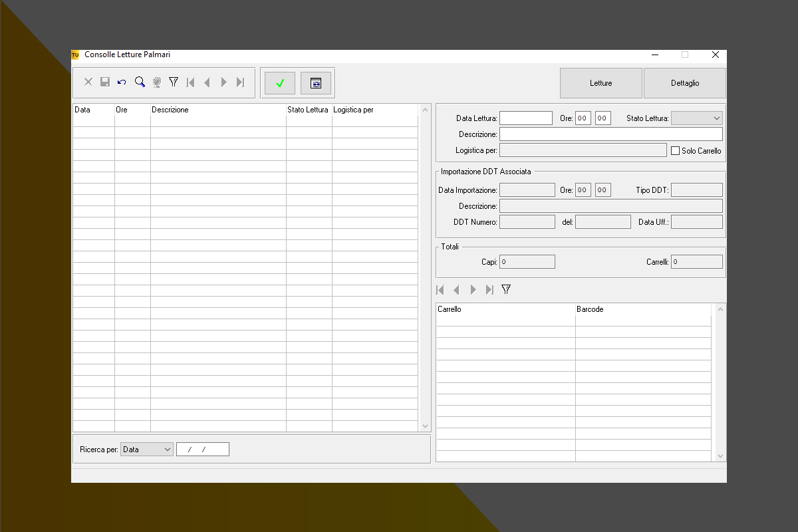The width and height of the screenshot is (798, 532).
Task: Click the Data column header
Action: click(x=94, y=110)
